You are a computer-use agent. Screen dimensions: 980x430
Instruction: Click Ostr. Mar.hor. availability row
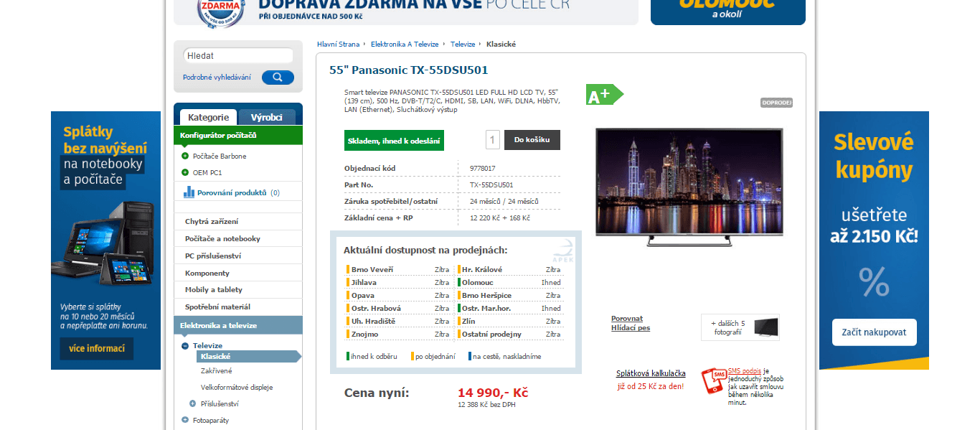point(509,309)
